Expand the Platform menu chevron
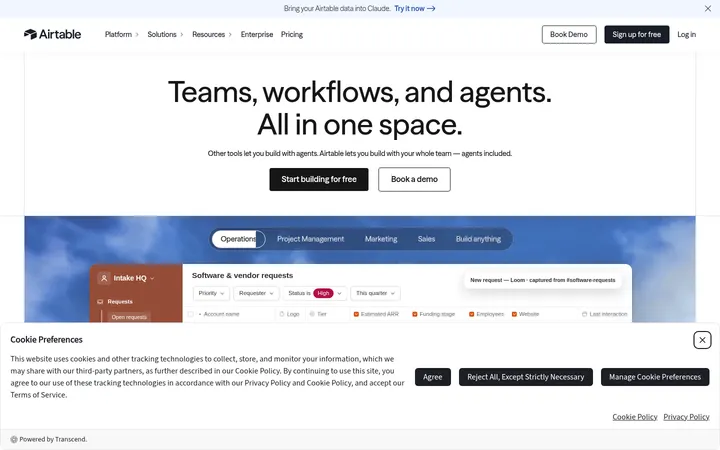Viewport: 720px width, 450px height. [137, 34]
